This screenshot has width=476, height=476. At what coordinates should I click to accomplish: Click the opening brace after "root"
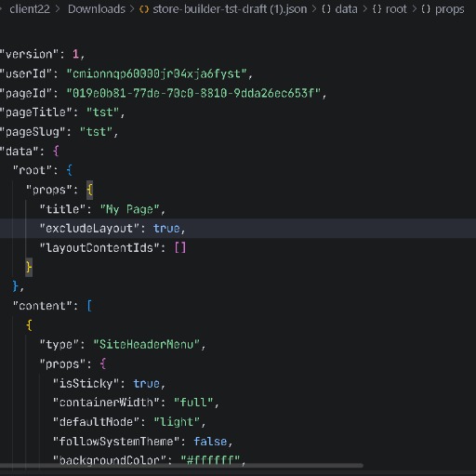coord(69,170)
